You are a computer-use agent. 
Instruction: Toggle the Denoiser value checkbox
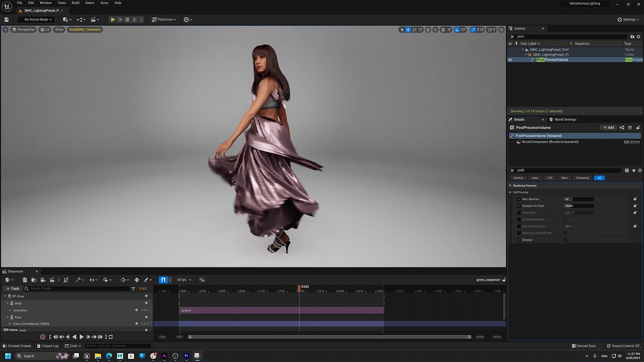pyautogui.click(x=565, y=240)
